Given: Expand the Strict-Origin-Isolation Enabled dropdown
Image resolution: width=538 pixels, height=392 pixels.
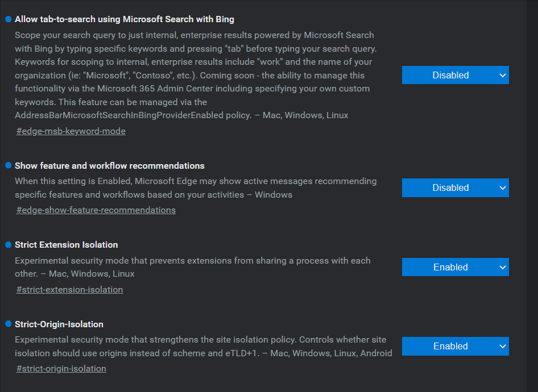Looking at the screenshot, I should (x=455, y=346).
